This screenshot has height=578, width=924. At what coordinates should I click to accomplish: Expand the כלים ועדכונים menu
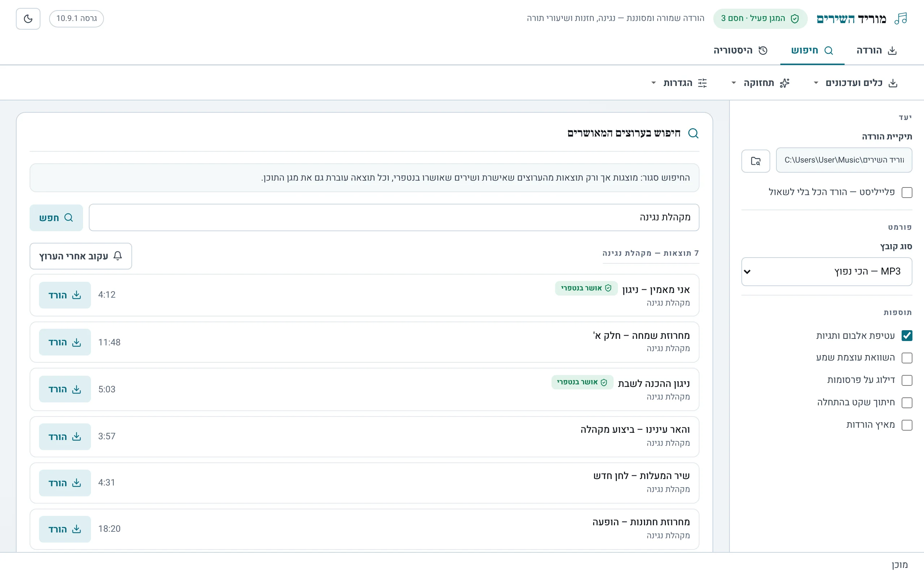click(856, 83)
